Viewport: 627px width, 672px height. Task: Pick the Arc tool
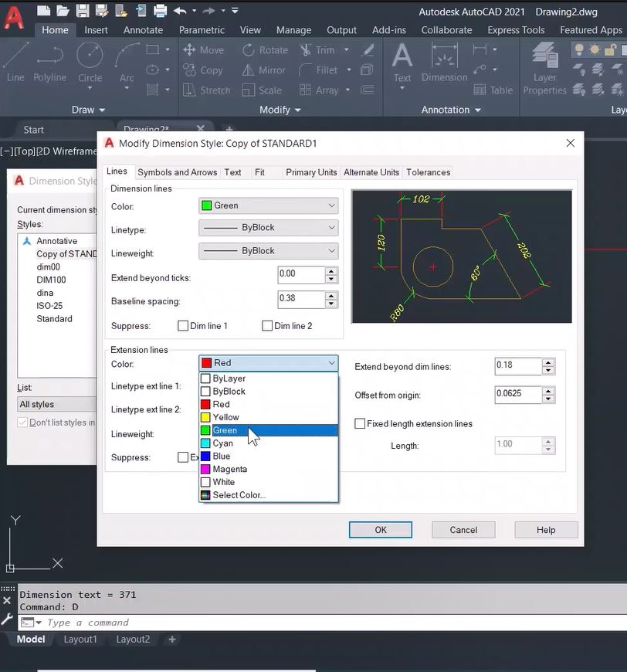(127, 63)
